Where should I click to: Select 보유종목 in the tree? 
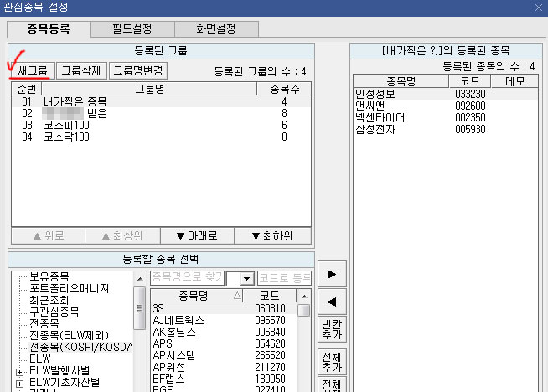coord(49,276)
